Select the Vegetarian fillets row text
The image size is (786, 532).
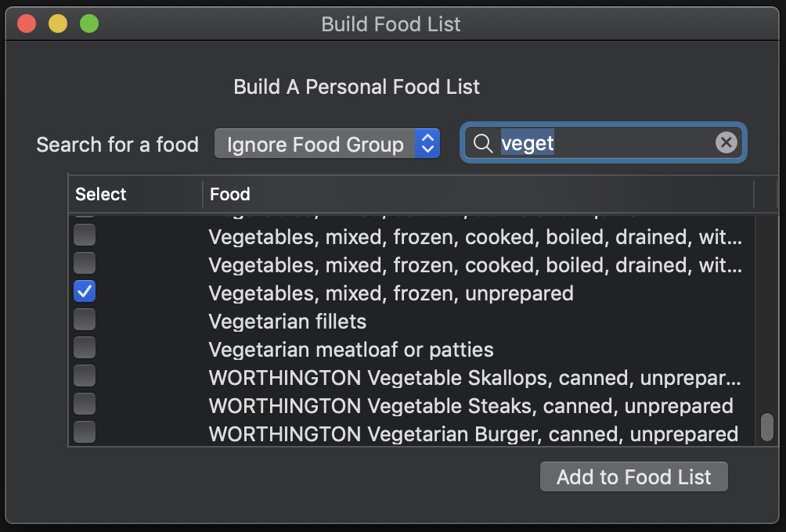(x=287, y=321)
